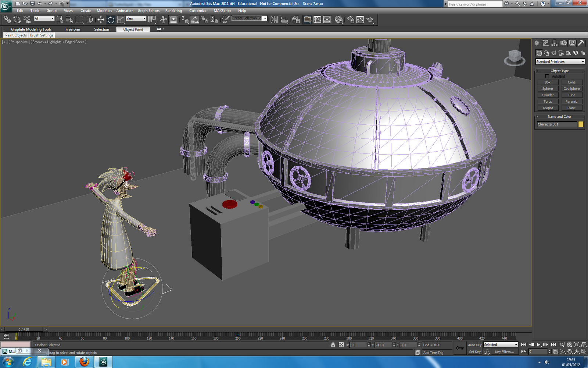Viewport: 588px width, 368px height.
Task: Collapse the Object Type rollout
Action: (559, 71)
